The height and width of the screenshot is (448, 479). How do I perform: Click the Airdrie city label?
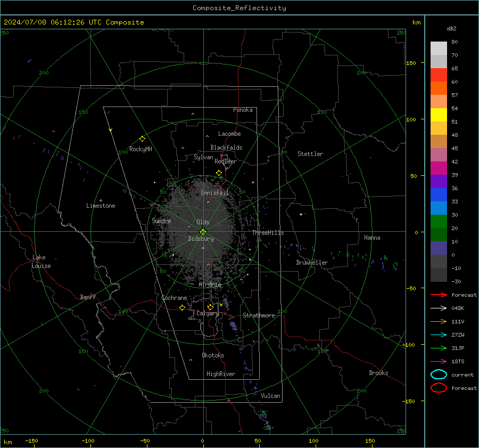pyautogui.click(x=210, y=284)
